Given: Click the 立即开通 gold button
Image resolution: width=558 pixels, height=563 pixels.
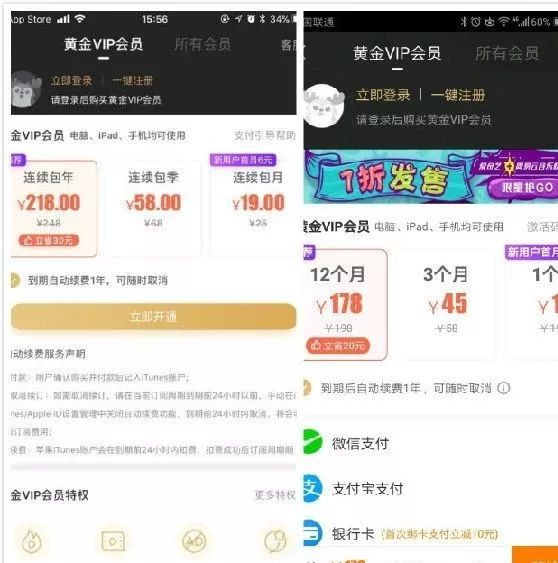Looking at the screenshot, I should click(x=154, y=317).
